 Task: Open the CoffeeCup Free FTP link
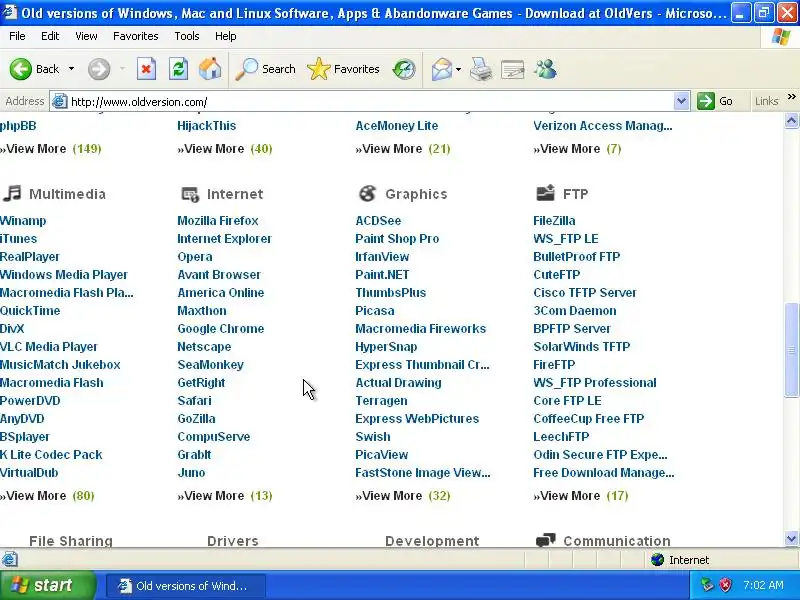[589, 419]
